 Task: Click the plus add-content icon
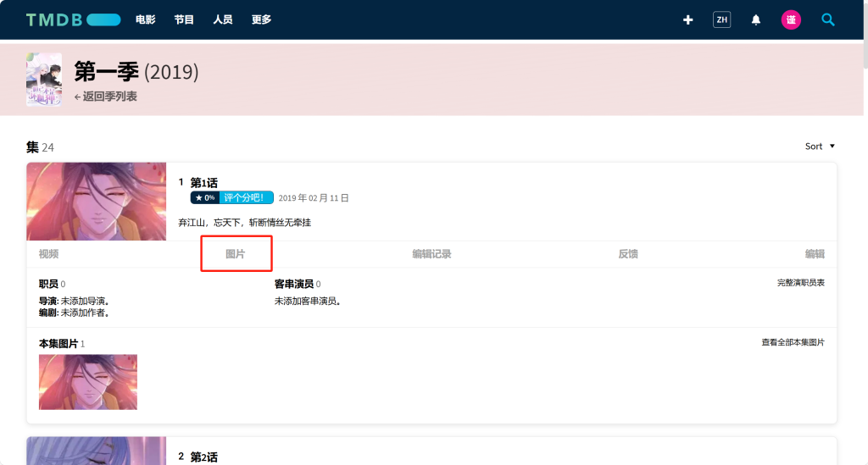pyautogui.click(x=688, y=19)
